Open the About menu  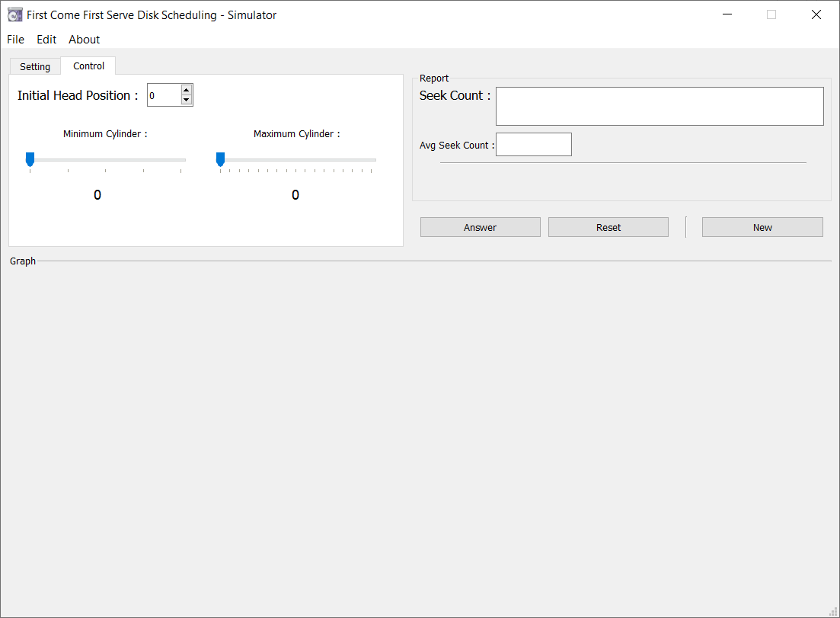[x=84, y=40]
